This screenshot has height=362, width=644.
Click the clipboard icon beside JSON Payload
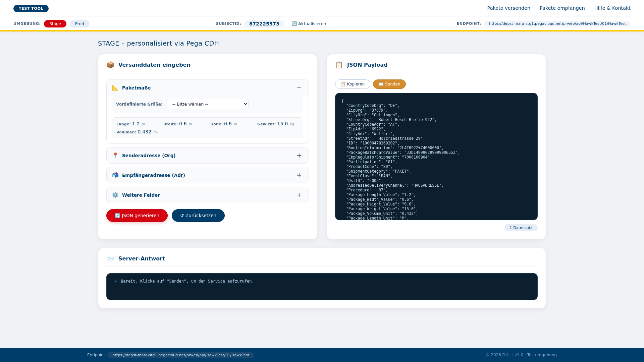coord(339,65)
